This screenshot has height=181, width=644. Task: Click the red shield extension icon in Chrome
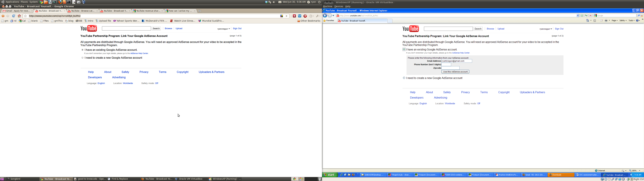pyautogui.click(x=305, y=16)
